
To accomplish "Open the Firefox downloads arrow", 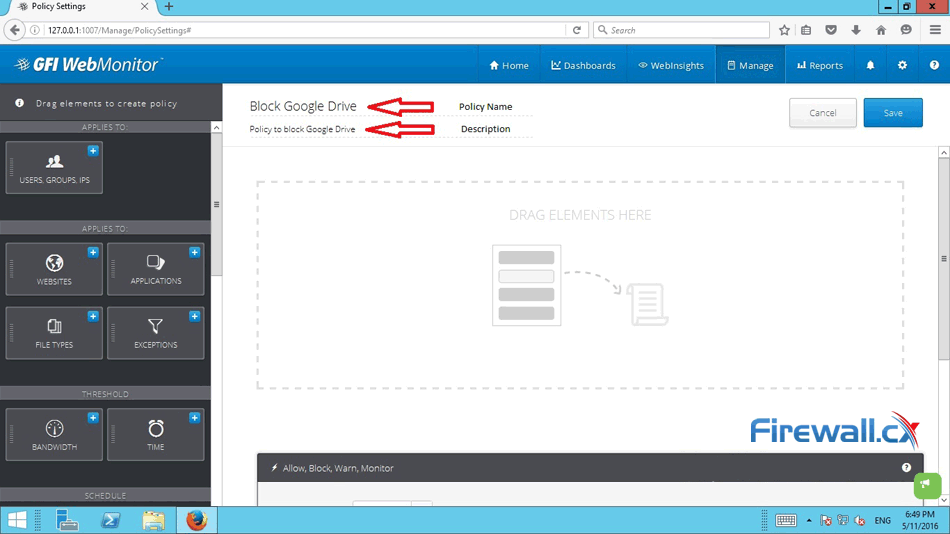I will coord(855,30).
